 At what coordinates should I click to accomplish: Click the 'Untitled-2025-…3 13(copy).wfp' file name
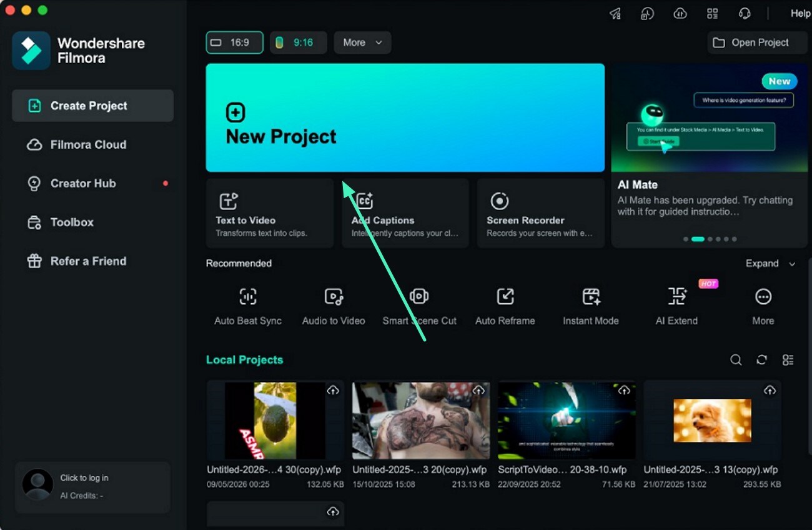711,469
